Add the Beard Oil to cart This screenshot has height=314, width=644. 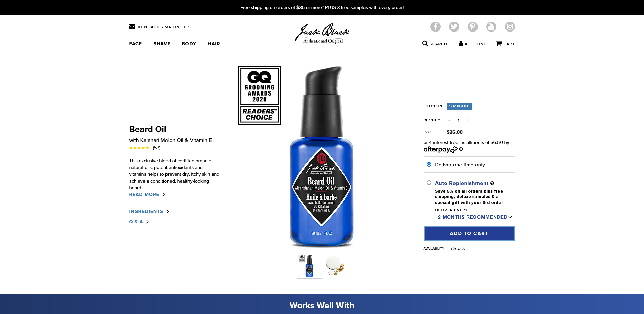tap(469, 233)
